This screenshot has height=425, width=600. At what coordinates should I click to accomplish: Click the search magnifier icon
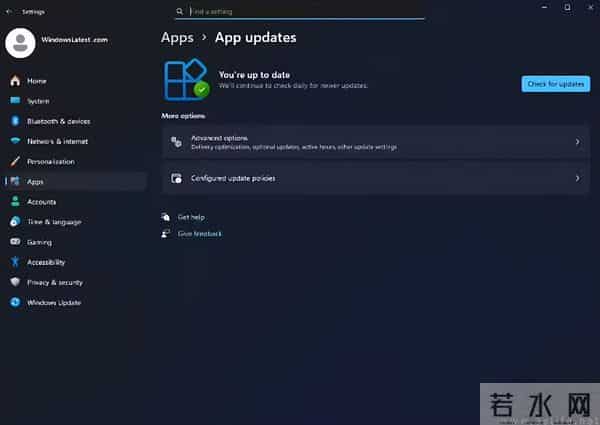coord(180,12)
